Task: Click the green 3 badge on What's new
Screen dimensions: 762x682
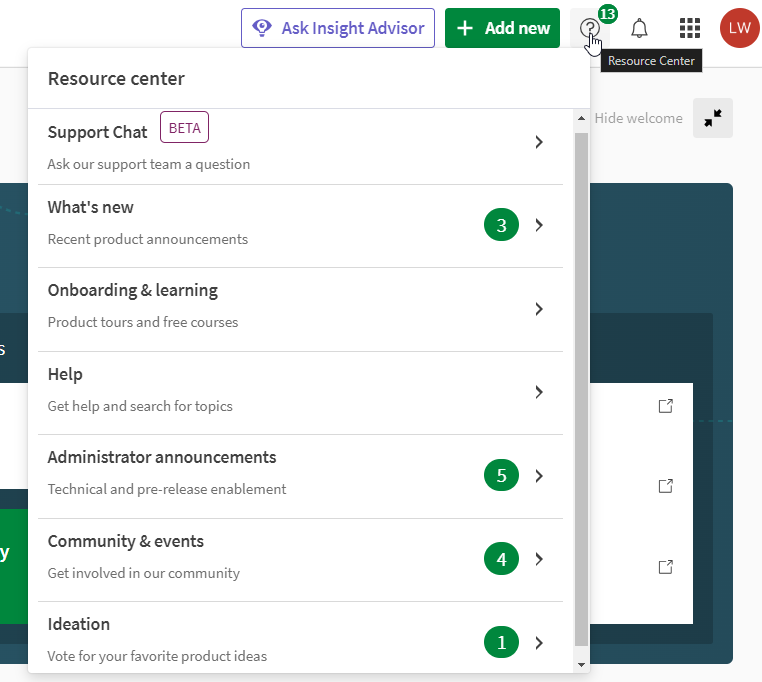Action: (x=501, y=225)
